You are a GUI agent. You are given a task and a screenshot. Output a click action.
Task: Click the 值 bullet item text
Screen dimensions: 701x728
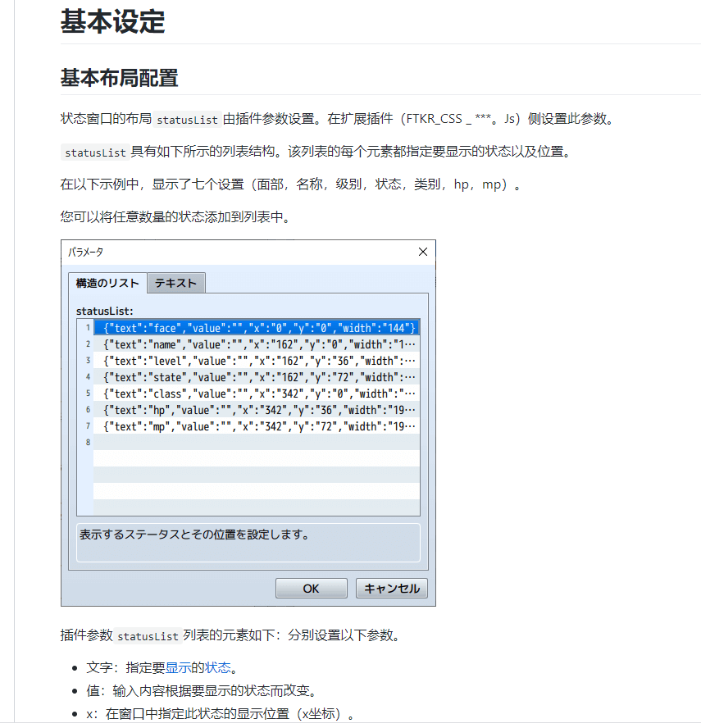click(x=201, y=690)
